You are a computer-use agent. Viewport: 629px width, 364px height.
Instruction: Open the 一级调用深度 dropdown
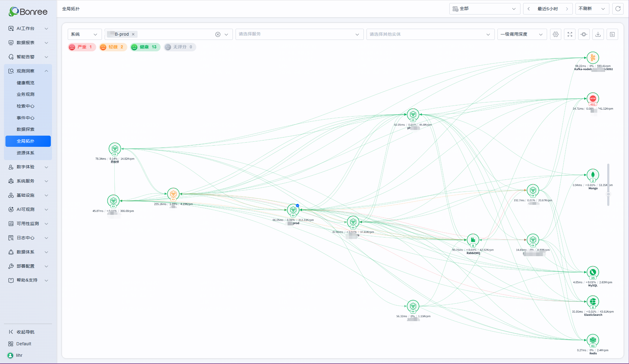522,34
